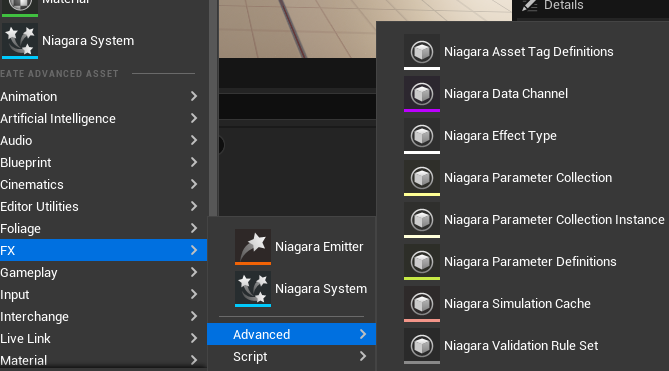Click the Niagara Data Channel icon
Screen dimensions: 669x371
[422, 94]
